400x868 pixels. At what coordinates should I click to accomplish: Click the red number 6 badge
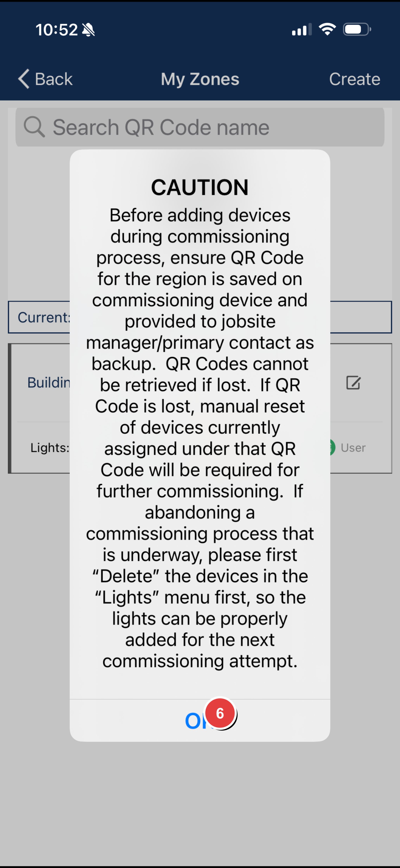(220, 713)
